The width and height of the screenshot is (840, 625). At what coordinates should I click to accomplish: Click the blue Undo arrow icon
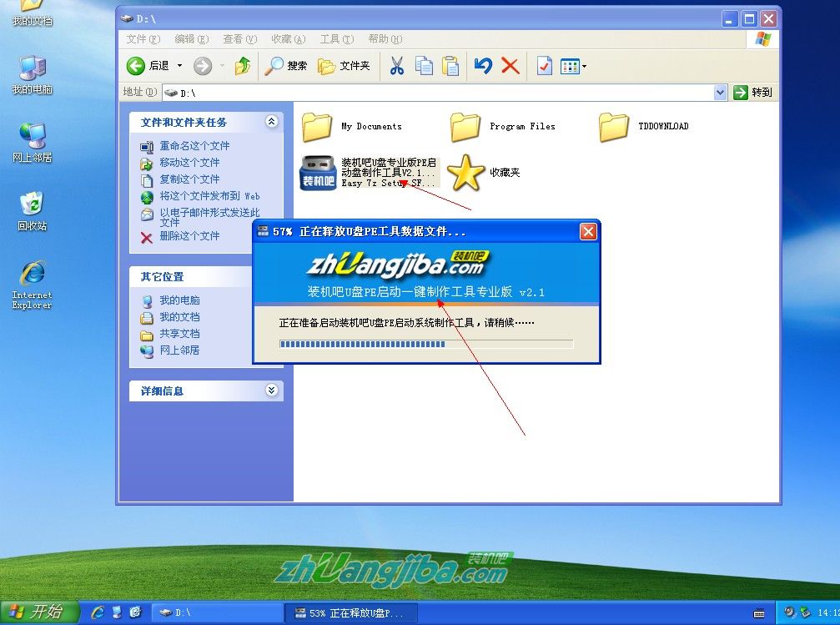483,66
